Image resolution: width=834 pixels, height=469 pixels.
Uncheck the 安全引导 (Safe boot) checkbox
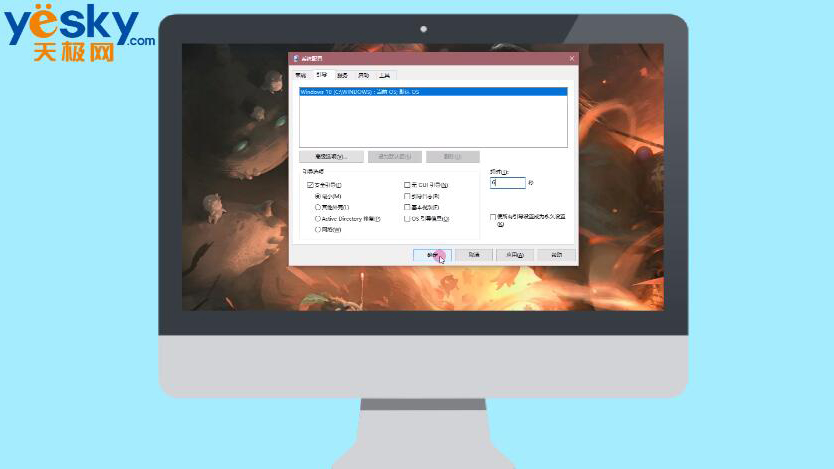point(310,185)
